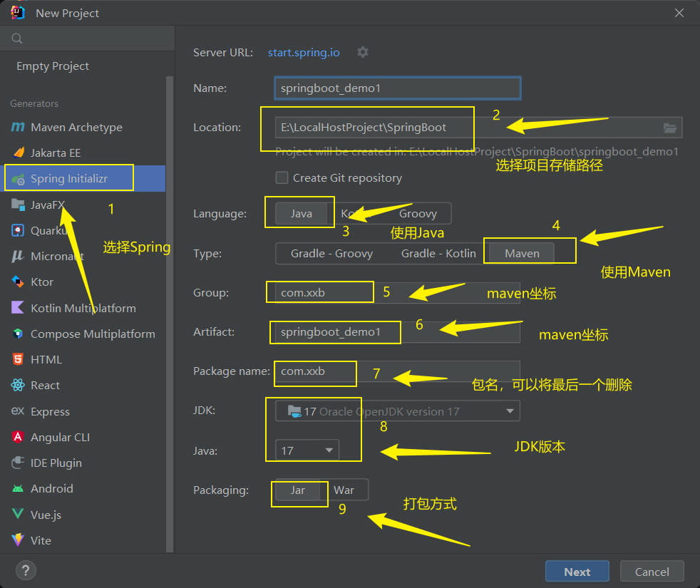This screenshot has width=700, height=588.
Task: Click the IDE Plugin icon
Action: point(18,463)
